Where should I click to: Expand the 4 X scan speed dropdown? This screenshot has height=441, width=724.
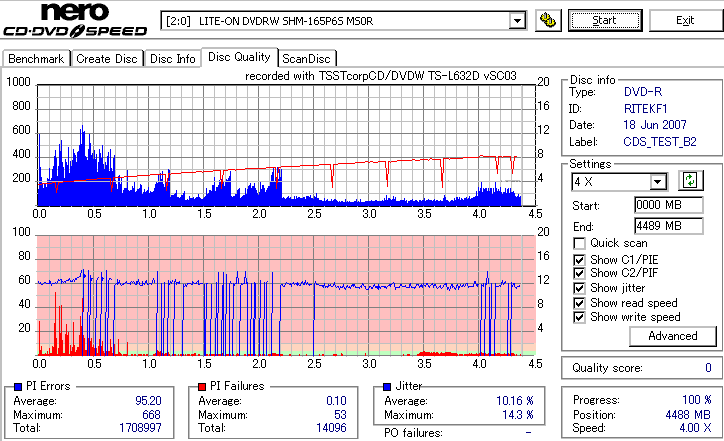tap(657, 182)
